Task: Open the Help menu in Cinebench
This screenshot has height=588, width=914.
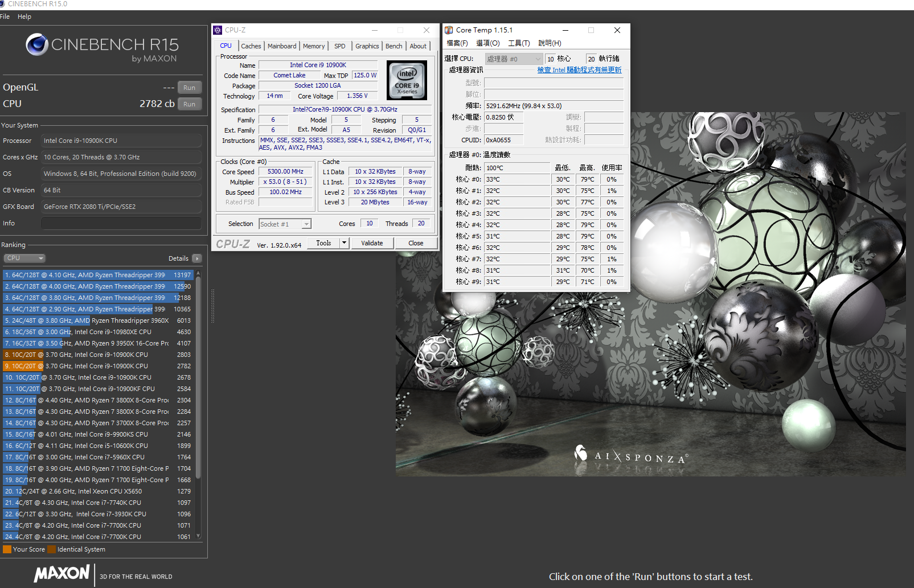Action: click(x=24, y=17)
